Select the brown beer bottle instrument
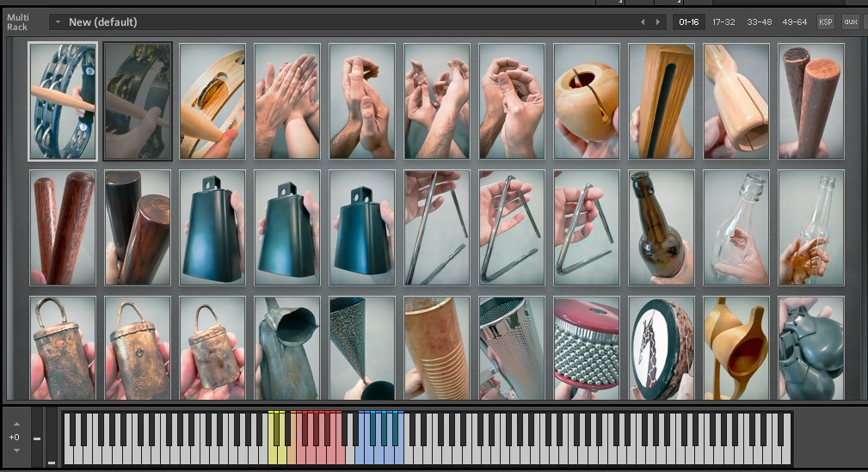 click(662, 228)
